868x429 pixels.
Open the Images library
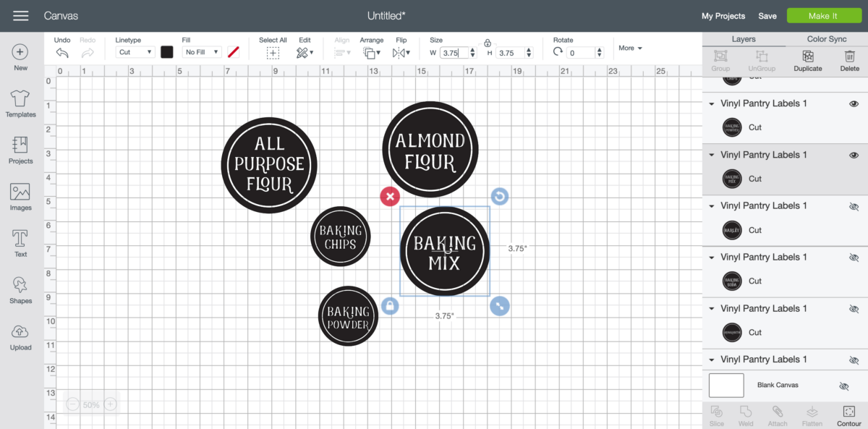point(20,195)
